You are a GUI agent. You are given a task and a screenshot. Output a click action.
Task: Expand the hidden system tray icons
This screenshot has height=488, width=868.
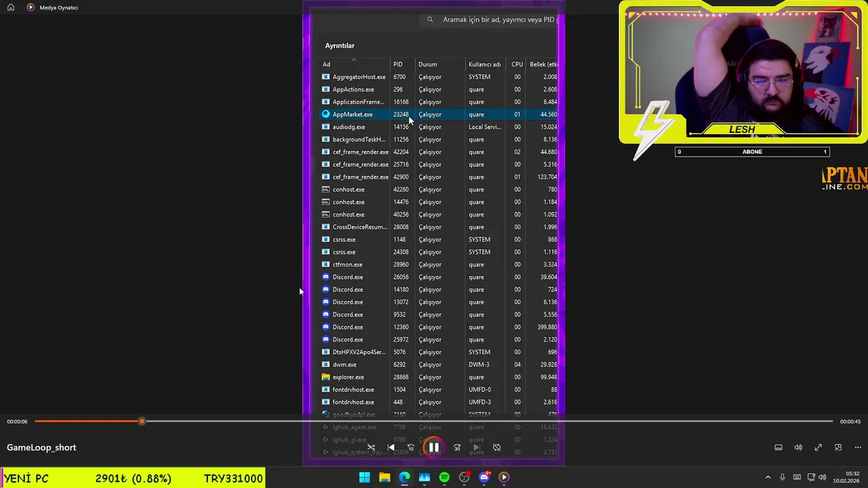768,477
